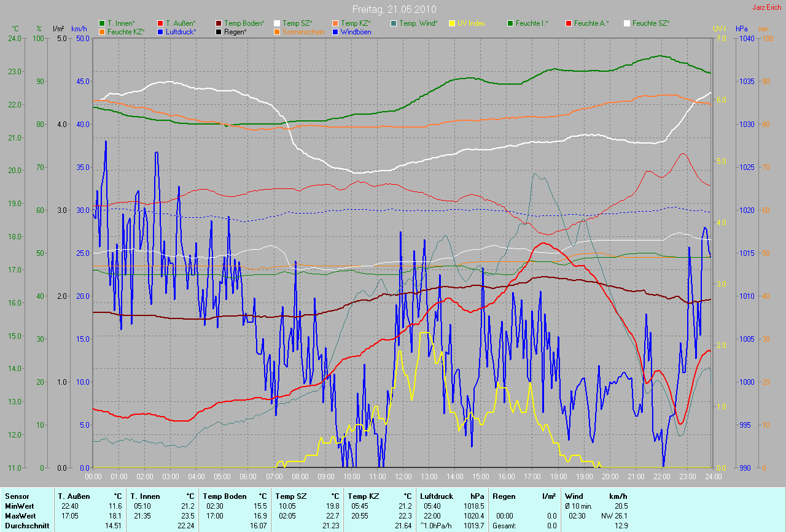The height and width of the screenshot is (532, 786).
Task: Toggle the Windböen series legend label
Action: [x=355, y=32]
